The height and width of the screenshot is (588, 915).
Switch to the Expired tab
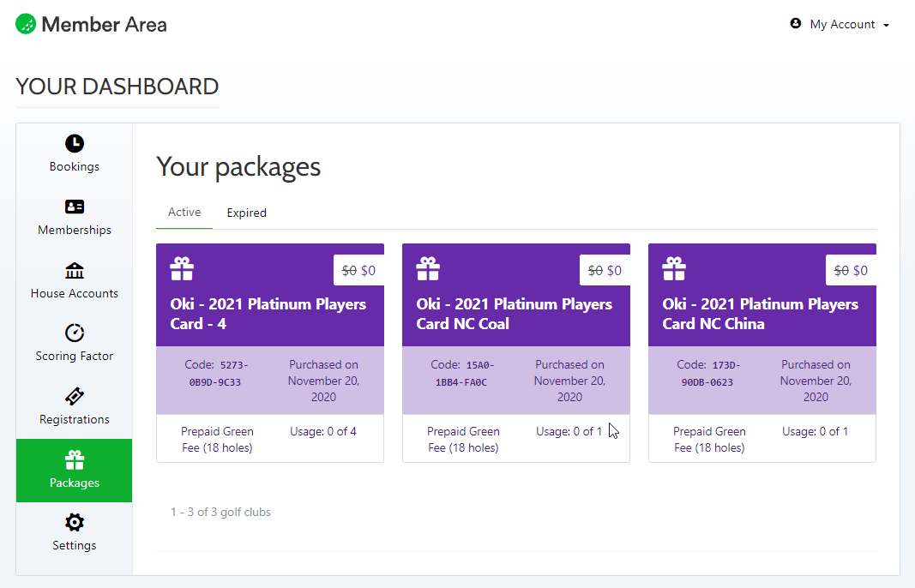(x=247, y=213)
